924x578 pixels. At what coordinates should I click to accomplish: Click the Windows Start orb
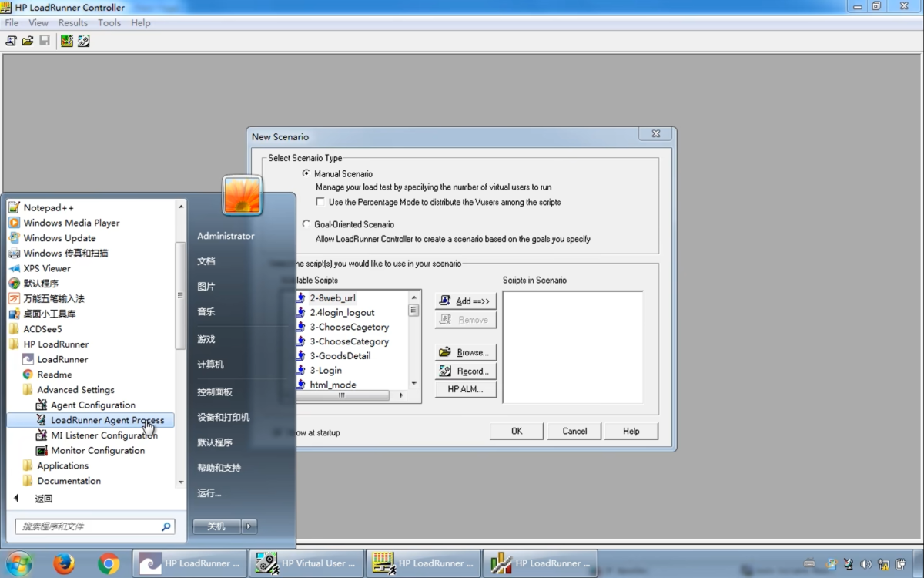(x=19, y=563)
